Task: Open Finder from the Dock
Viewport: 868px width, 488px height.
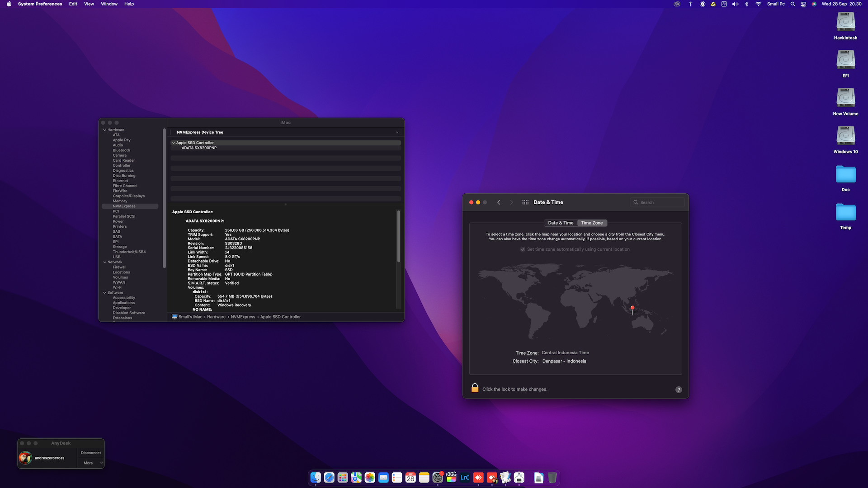Action: 316,478
